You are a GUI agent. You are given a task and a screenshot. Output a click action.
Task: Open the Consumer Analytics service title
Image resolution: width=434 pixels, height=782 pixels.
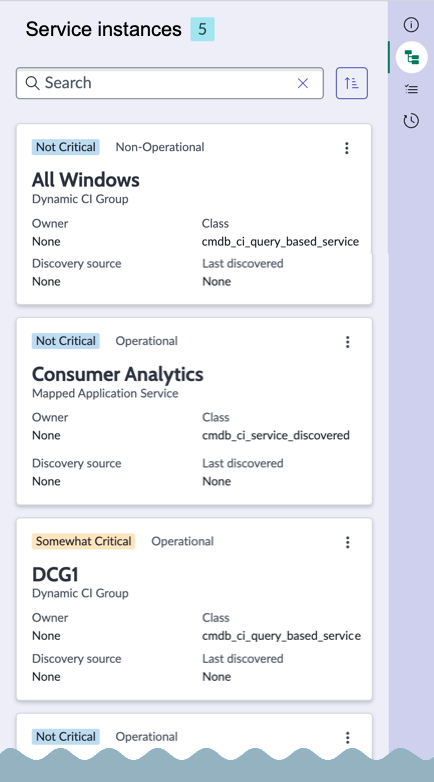[x=118, y=374]
